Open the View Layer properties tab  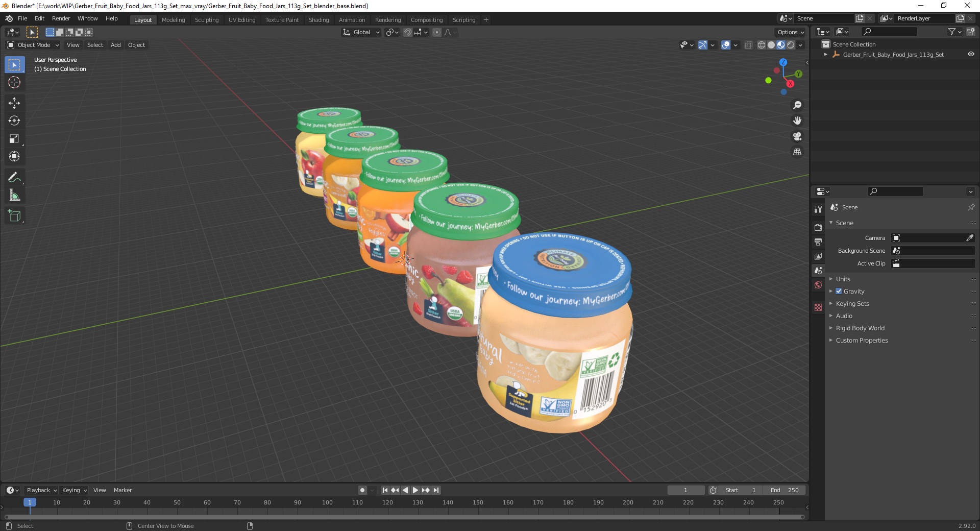818,256
